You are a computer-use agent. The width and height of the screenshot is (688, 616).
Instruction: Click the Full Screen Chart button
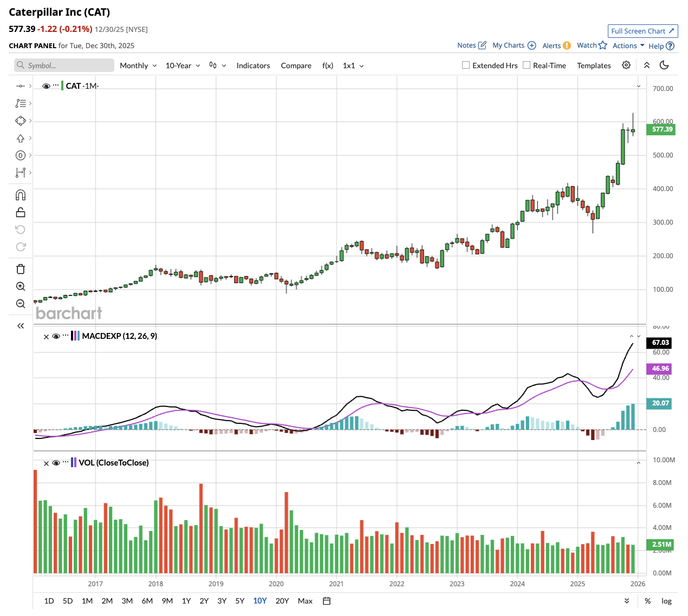coord(642,31)
